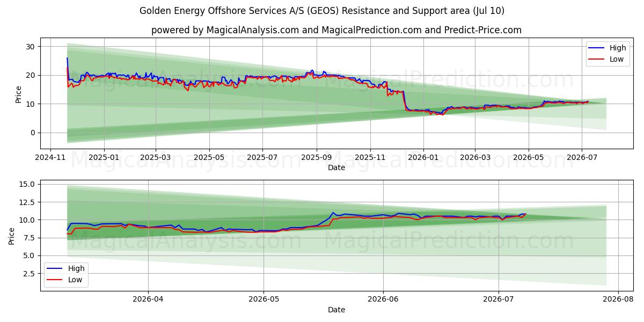
Task: Click the top chart x-axis label '2026-03'
Action: (x=475, y=158)
